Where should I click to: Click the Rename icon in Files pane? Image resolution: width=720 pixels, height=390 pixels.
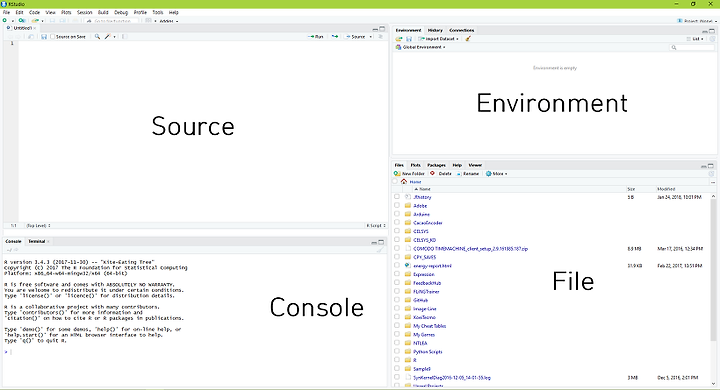[x=459, y=174]
